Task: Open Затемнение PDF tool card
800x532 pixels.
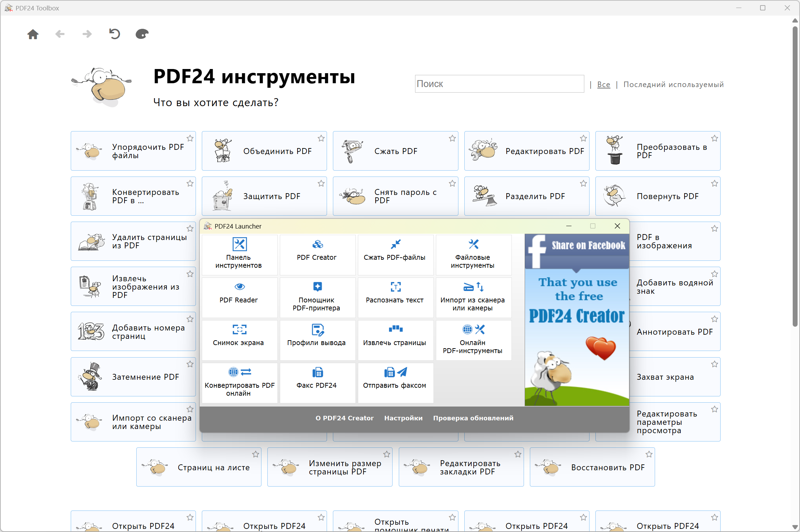Action: click(x=133, y=377)
